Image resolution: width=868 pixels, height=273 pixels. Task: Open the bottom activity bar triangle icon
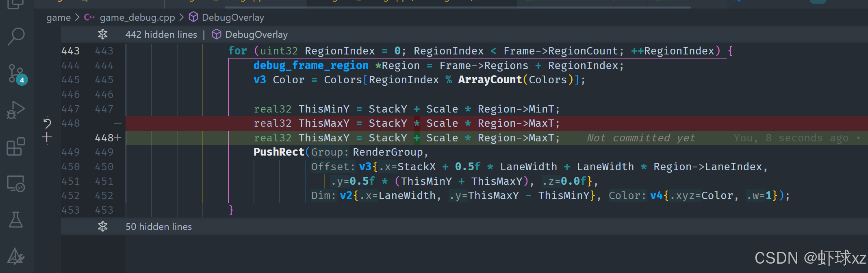point(16,256)
